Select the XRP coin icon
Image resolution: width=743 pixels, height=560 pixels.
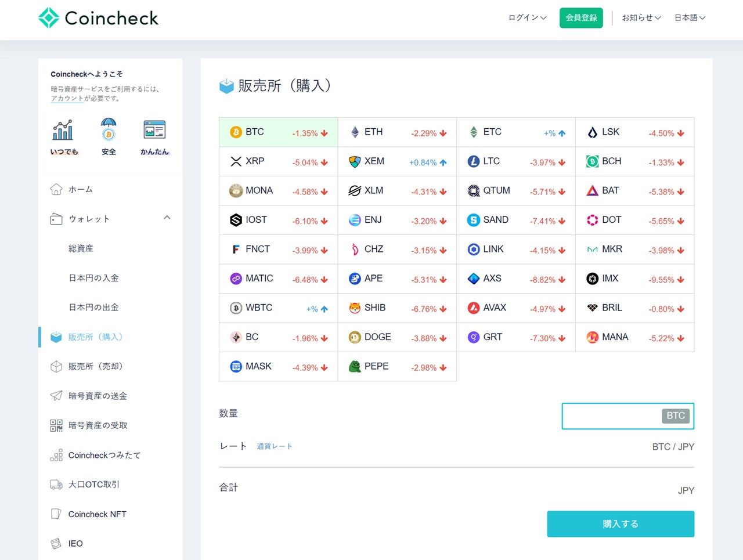point(236,161)
